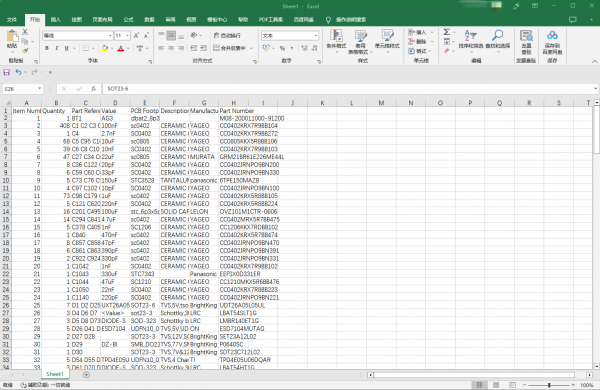Switch to Page Break Preview in status bar
The width and height of the screenshot is (600, 390).
[x=512, y=385]
